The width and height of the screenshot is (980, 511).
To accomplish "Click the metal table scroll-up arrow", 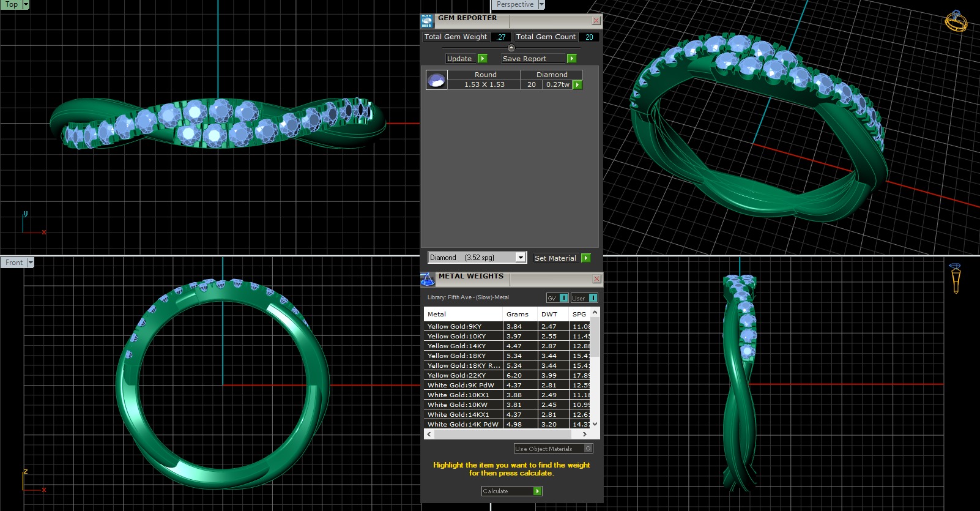I will click(595, 312).
